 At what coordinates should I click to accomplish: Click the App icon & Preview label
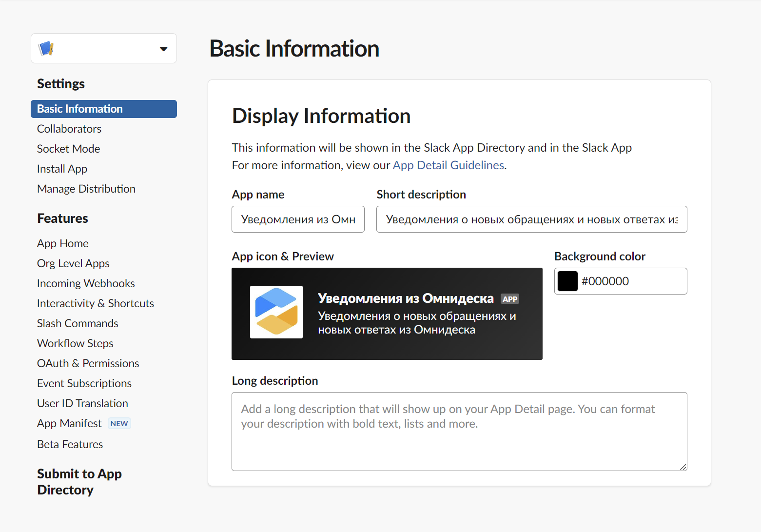tap(283, 256)
